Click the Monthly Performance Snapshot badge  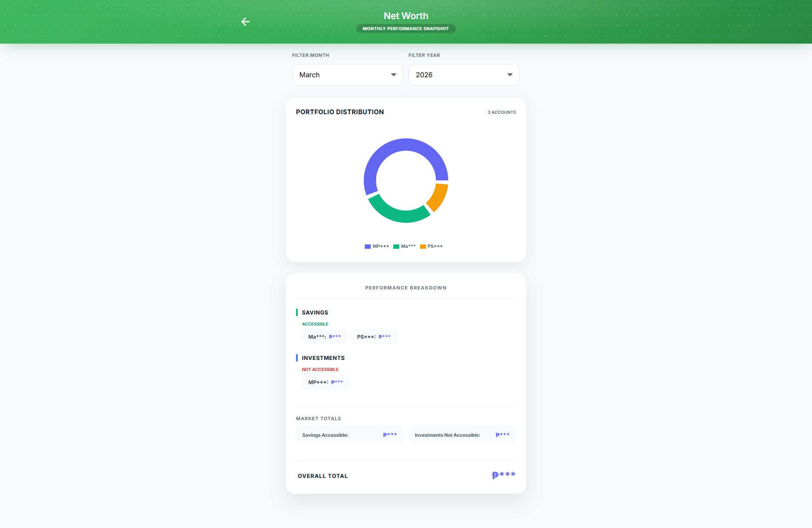(406, 28)
